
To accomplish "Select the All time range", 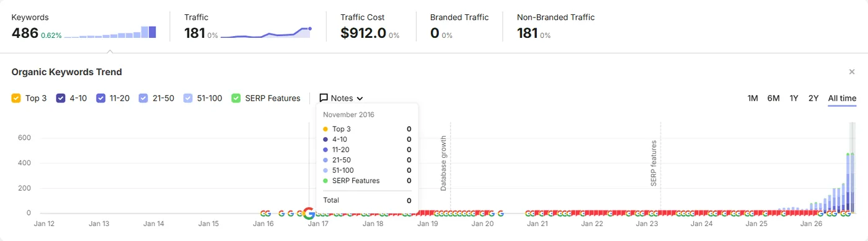I will tap(842, 98).
